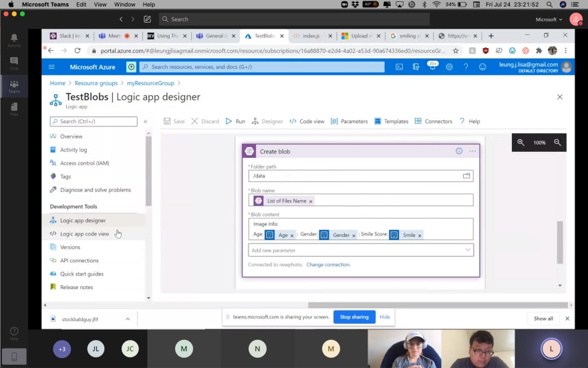Go to Resource groups breadcrumb
Image resolution: width=588 pixels, height=368 pixels.
(x=96, y=83)
